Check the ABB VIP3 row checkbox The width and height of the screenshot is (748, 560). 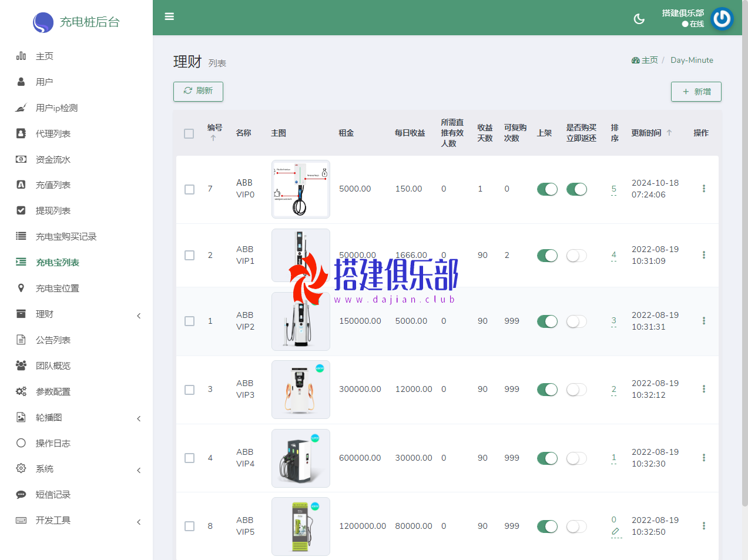(x=189, y=390)
